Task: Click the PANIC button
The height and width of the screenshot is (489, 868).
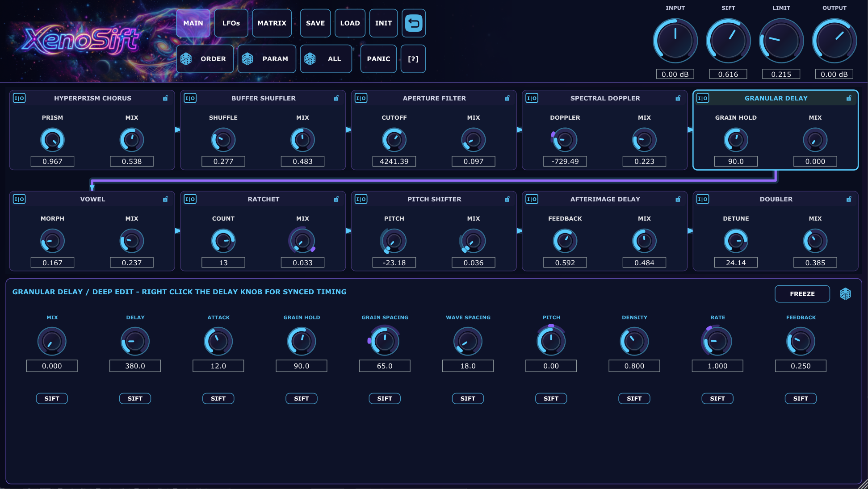Action: 378,59
